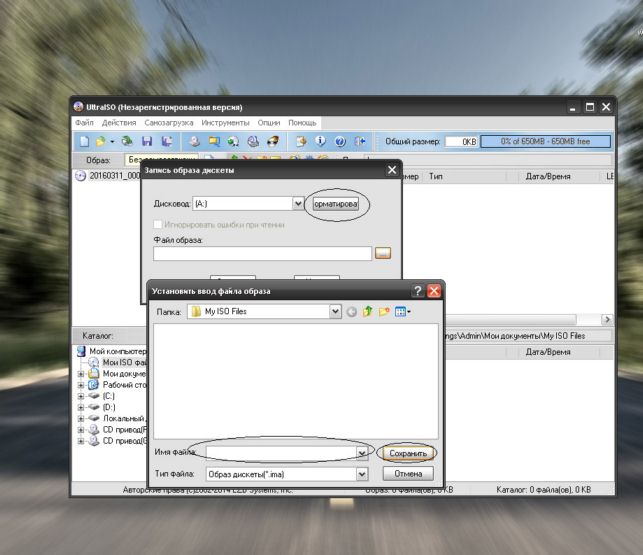Go up one folder level in file dialog
The height and width of the screenshot is (555, 643).
coord(367,312)
